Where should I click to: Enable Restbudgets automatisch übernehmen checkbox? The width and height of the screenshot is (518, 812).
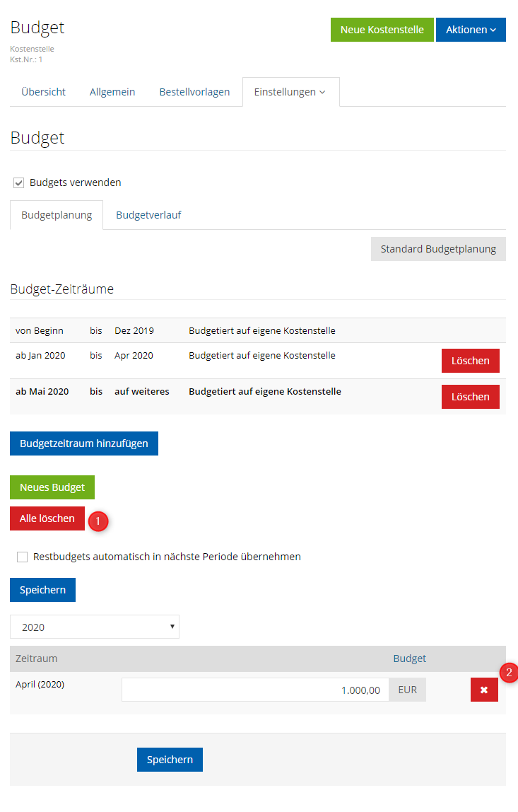click(x=23, y=557)
